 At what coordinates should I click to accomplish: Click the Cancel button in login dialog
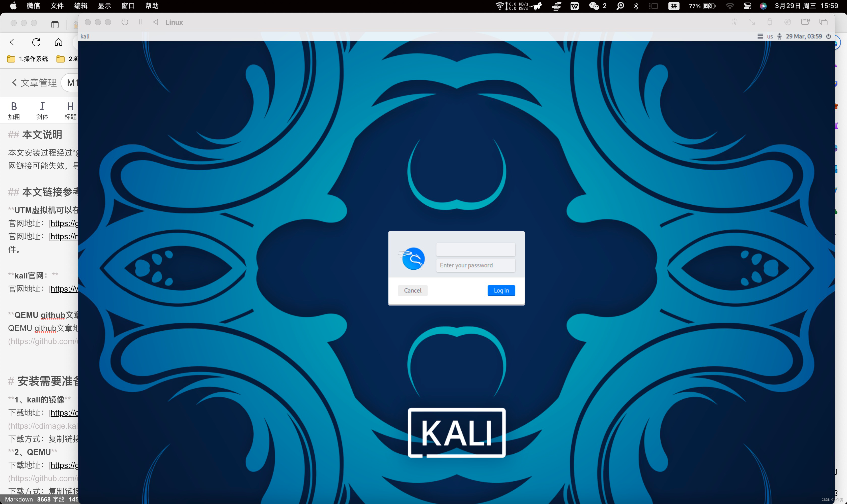pyautogui.click(x=413, y=290)
